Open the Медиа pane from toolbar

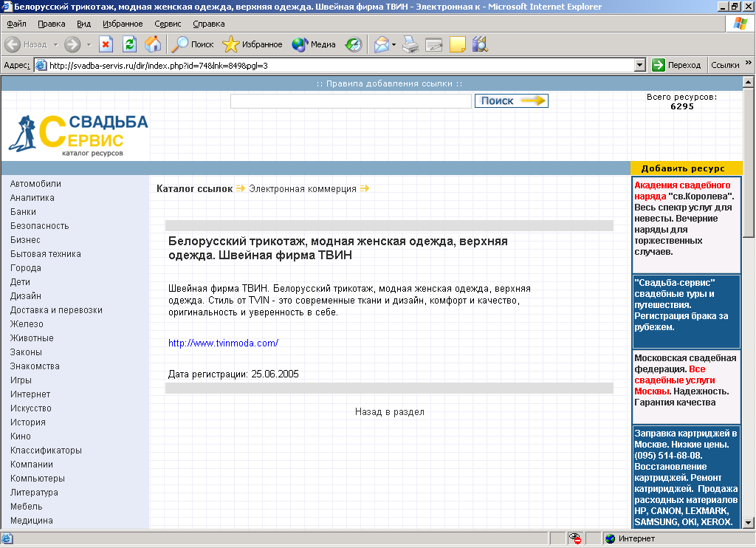tap(314, 44)
